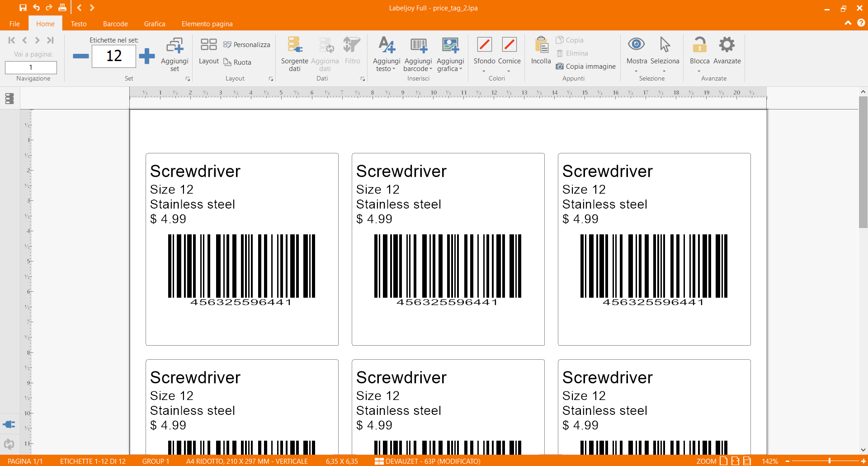Image resolution: width=868 pixels, height=466 pixels.
Task: Click zoom out minus in status bar
Action: click(x=788, y=461)
